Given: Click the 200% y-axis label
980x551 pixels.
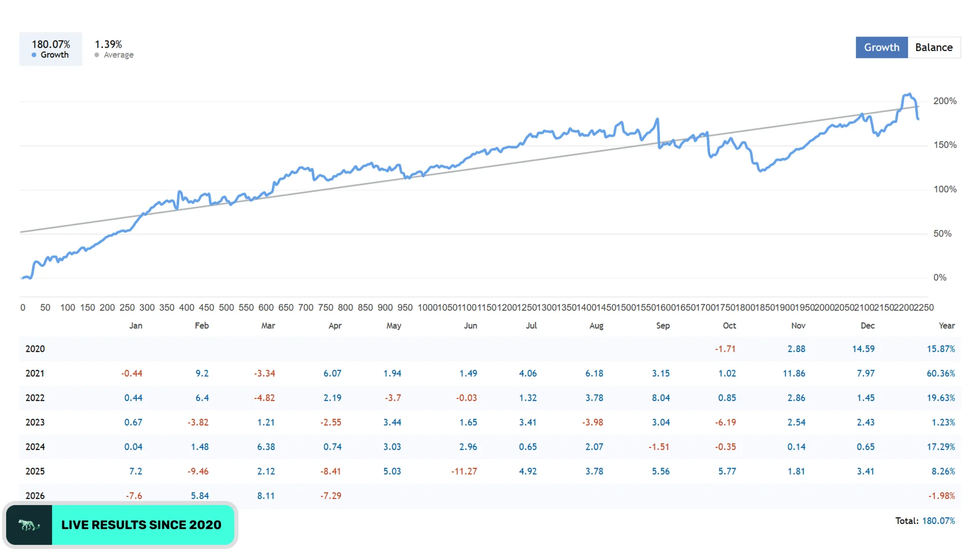Looking at the screenshot, I should [x=945, y=101].
